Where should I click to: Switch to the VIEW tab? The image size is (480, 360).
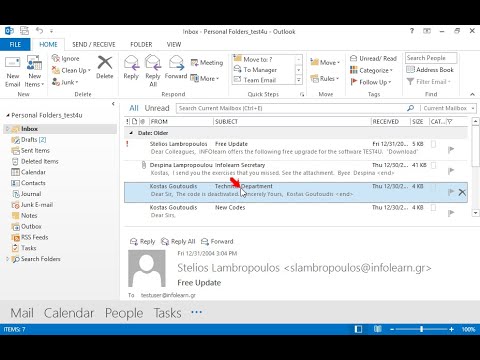coord(174,44)
